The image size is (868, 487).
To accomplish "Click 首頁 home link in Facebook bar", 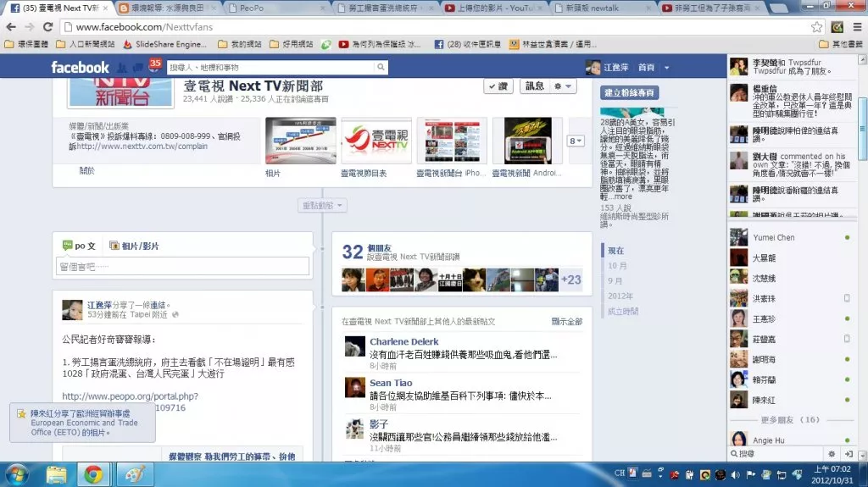I will pos(646,68).
